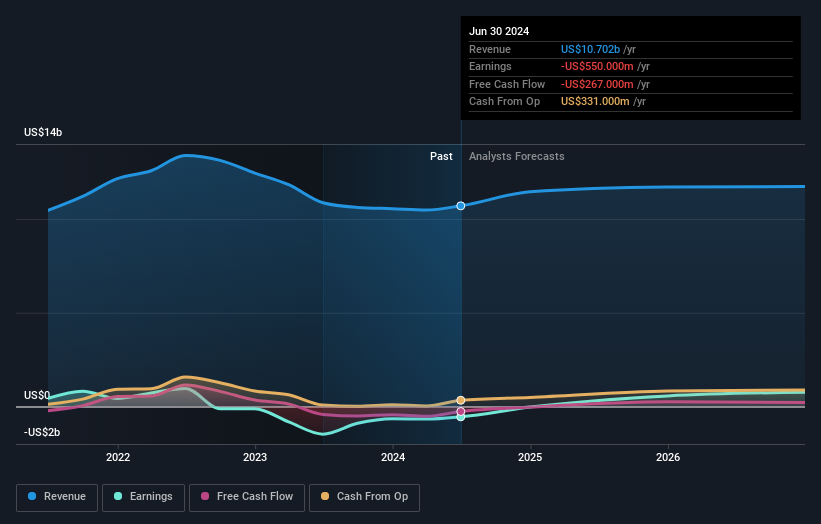The image size is (821, 524).
Task: Click the Jun 30 2024 tooltip date
Action: point(499,31)
